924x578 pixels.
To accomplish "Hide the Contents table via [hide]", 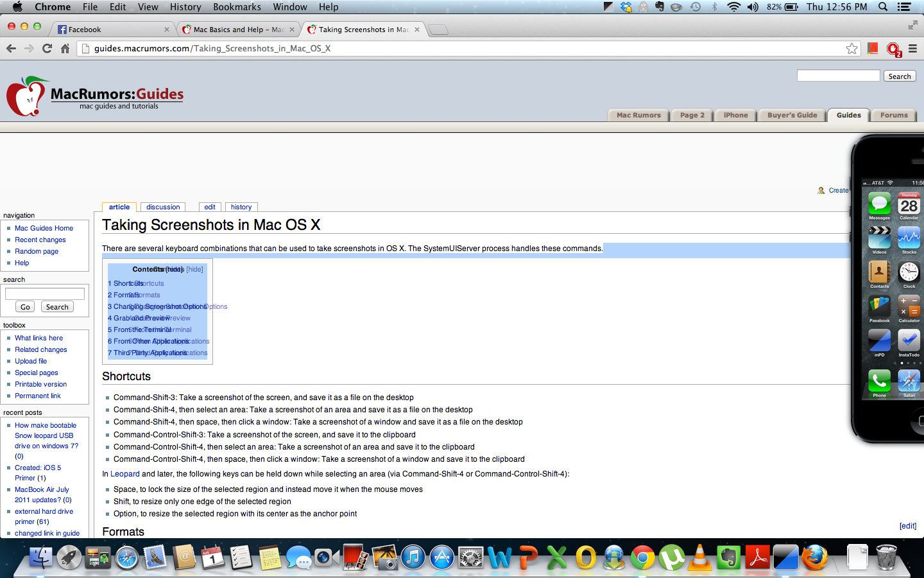I will coord(194,269).
